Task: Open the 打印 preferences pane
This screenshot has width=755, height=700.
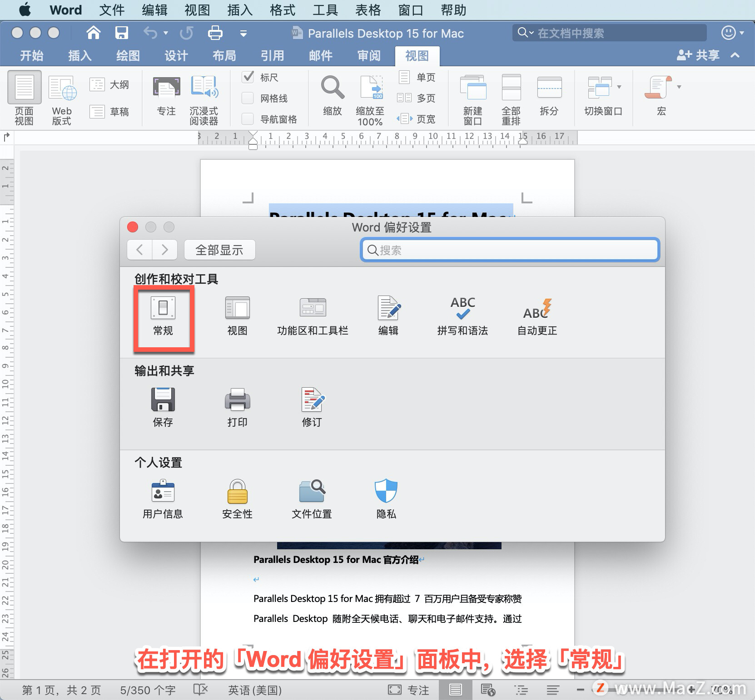Action: coord(237,408)
